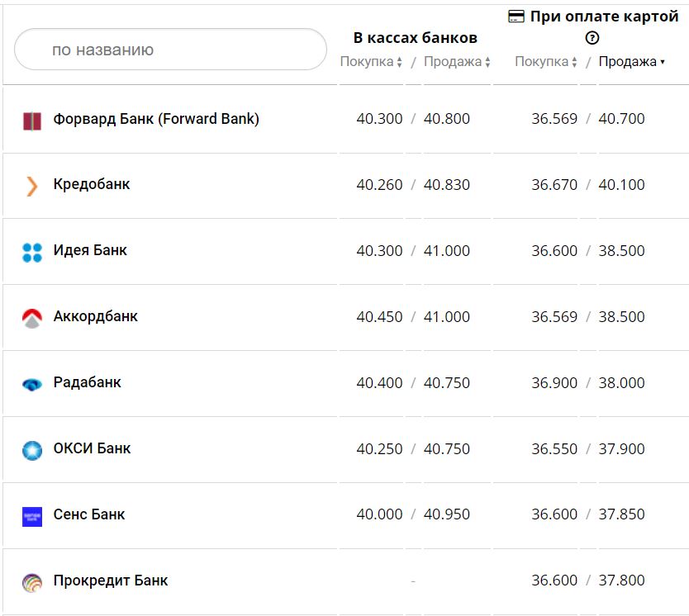Screen dimensions: 689x616
Task: Click the Прокредит Банк rainbow logo
Action: 31,581
